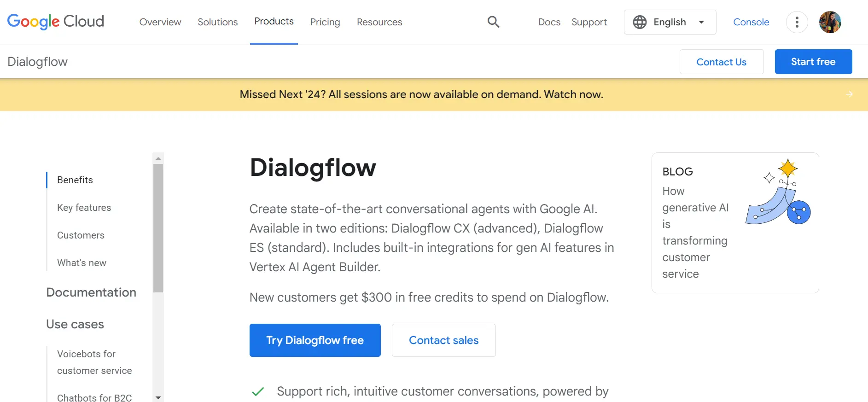The image size is (868, 402).
Task: Open the Documentation sidebar item
Action: click(91, 292)
